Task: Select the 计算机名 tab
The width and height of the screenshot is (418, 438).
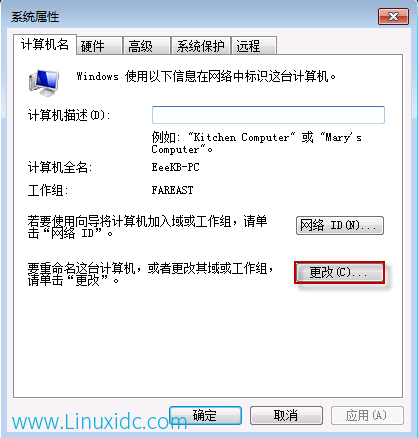Action: tap(45, 44)
